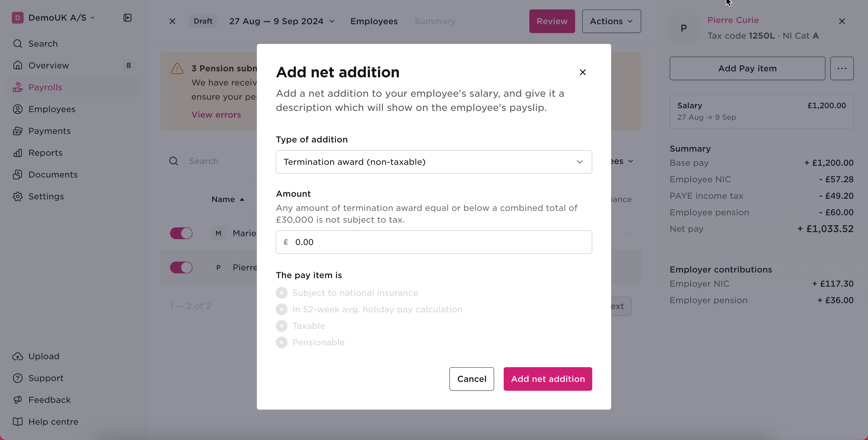
Task: Select the Employees tab in the header
Action: coord(374,21)
